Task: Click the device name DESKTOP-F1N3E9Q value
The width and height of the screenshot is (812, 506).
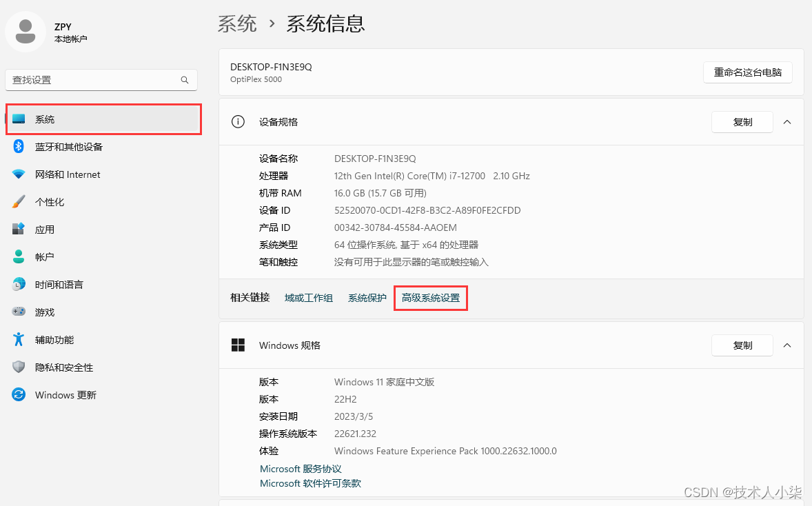Action: click(x=375, y=159)
